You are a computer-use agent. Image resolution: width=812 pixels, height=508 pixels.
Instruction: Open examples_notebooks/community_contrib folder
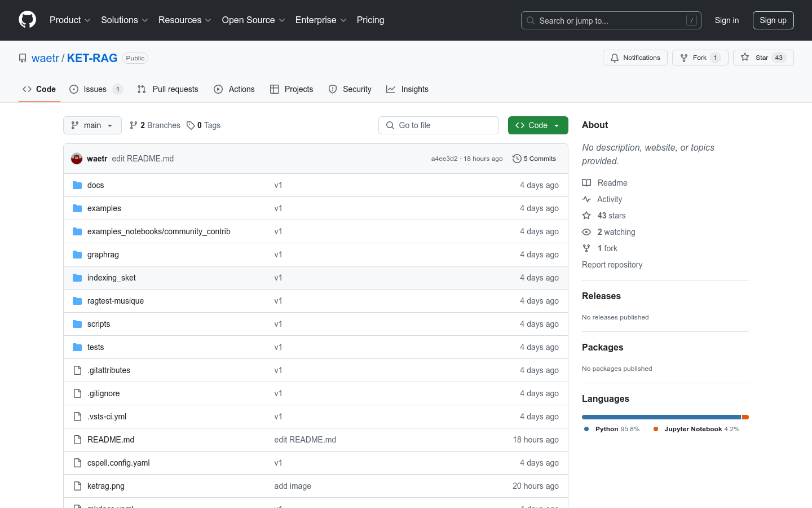pos(159,231)
